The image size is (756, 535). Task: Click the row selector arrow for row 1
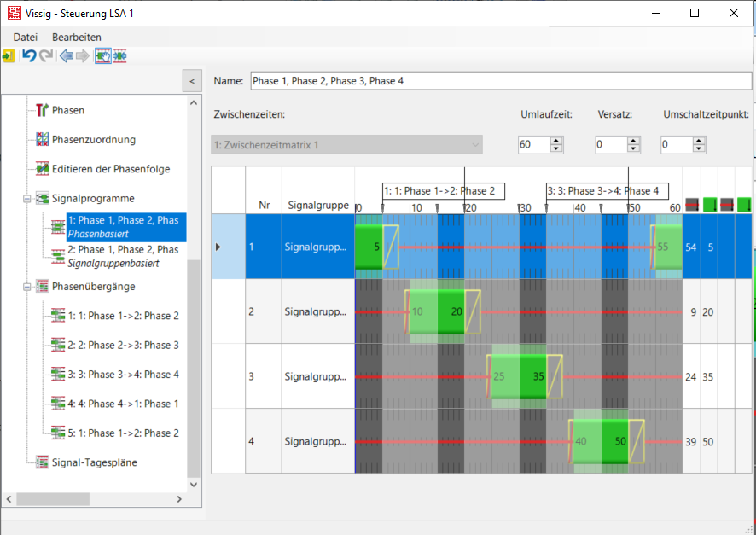pos(218,247)
